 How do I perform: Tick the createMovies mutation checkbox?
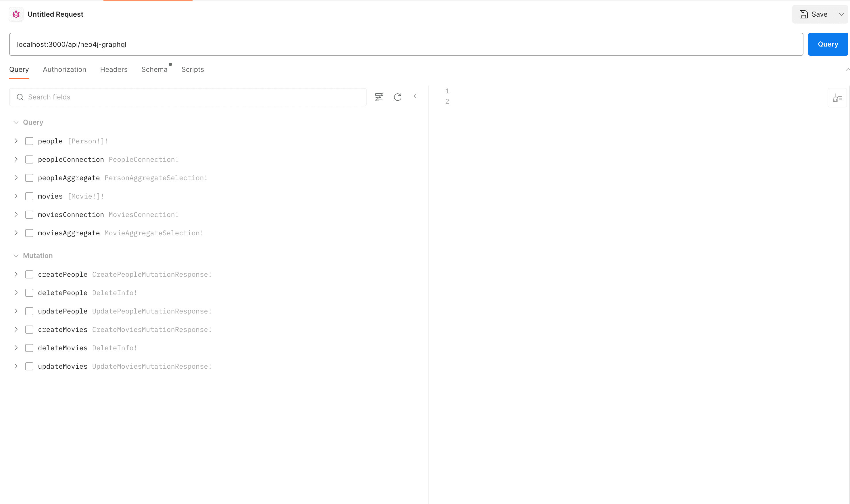point(29,329)
